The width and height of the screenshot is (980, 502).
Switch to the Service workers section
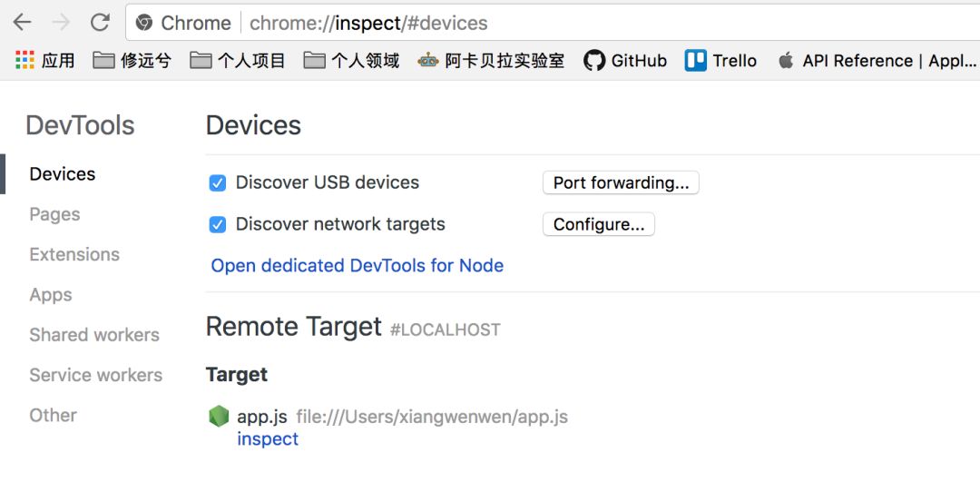click(95, 375)
